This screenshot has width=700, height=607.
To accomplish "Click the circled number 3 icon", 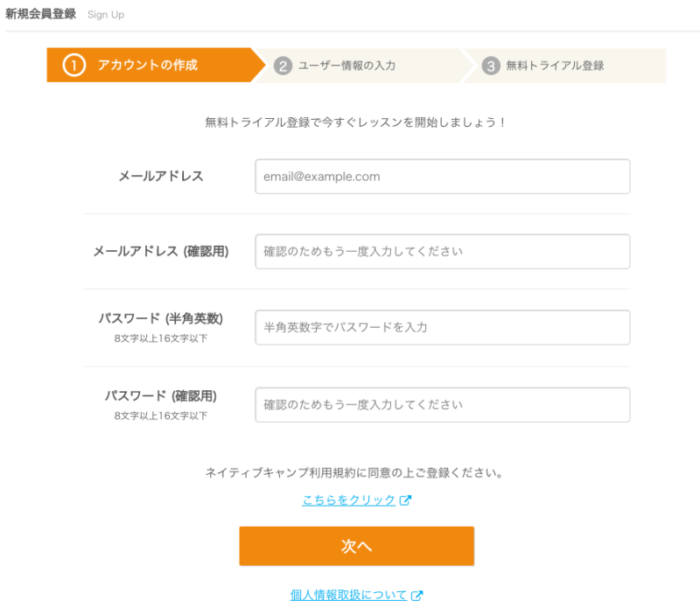I will (492, 65).
